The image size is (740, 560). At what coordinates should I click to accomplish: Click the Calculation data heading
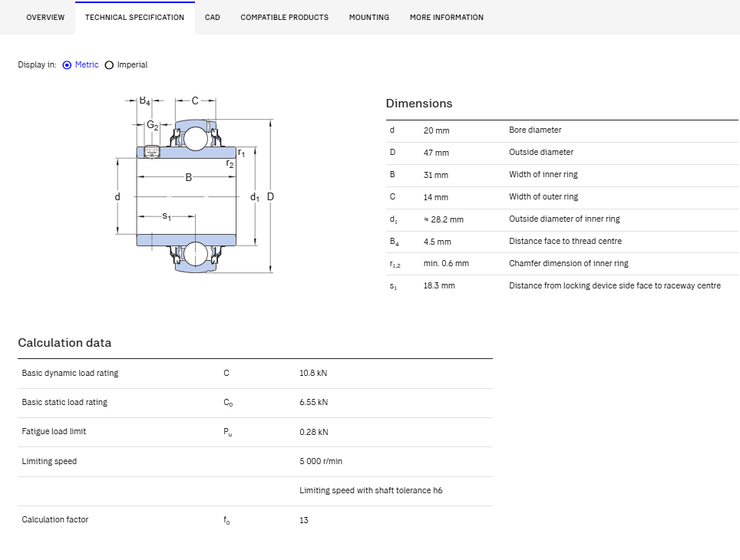tap(64, 342)
